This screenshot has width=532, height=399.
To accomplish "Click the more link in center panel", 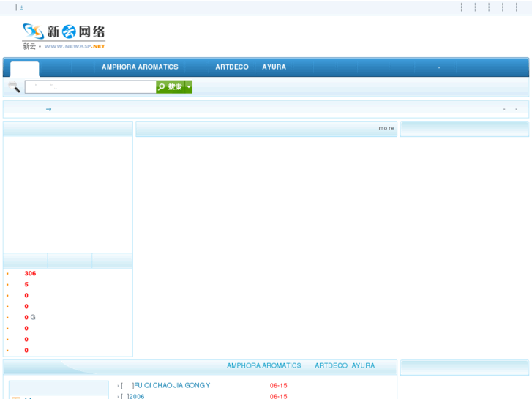I will point(386,128).
